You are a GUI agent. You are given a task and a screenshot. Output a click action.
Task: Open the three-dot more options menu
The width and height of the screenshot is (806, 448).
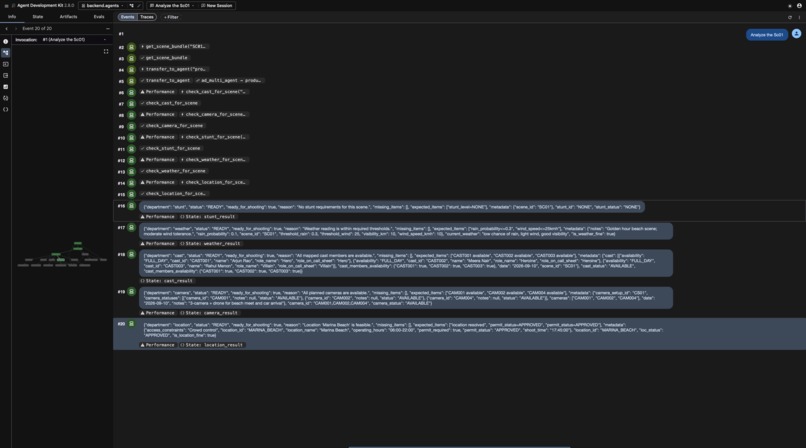[799, 17]
